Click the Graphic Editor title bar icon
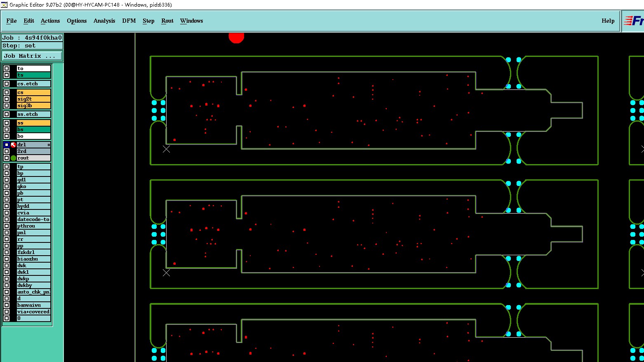The width and height of the screenshot is (644, 362). coord(4,5)
